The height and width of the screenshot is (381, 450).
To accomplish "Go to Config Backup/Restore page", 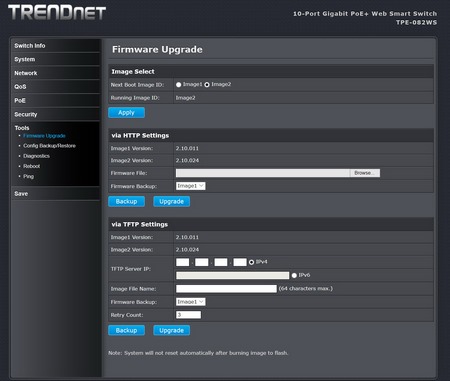I will [x=49, y=146].
